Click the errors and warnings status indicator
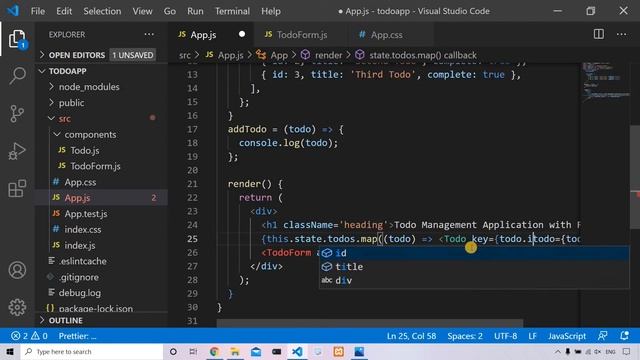Screen dimensions: 640x360 [x=29, y=336]
